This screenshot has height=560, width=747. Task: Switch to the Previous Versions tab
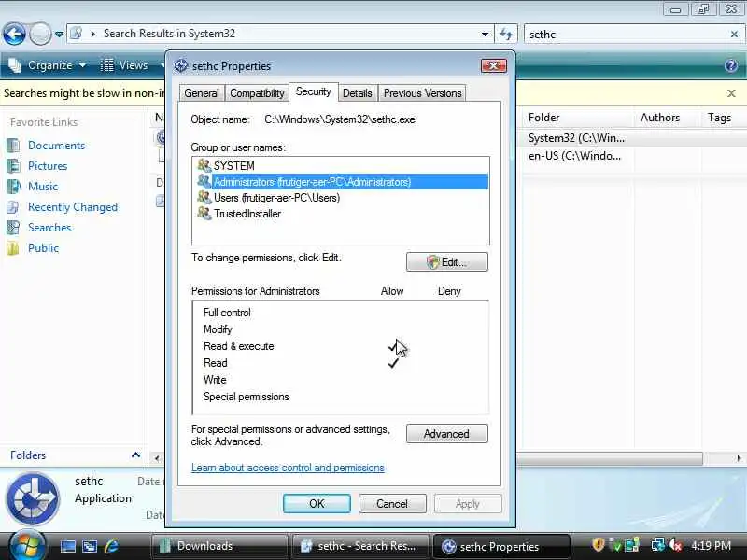coord(423,93)
